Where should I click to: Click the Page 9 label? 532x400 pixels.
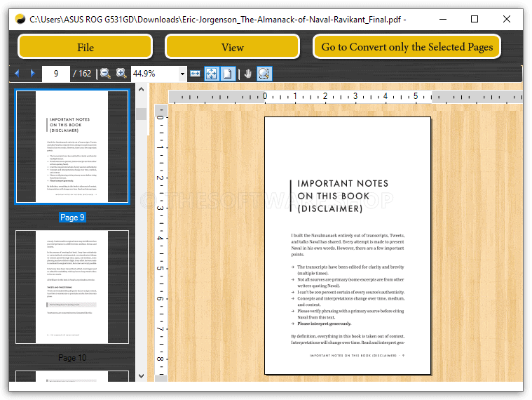coord(72,218)
